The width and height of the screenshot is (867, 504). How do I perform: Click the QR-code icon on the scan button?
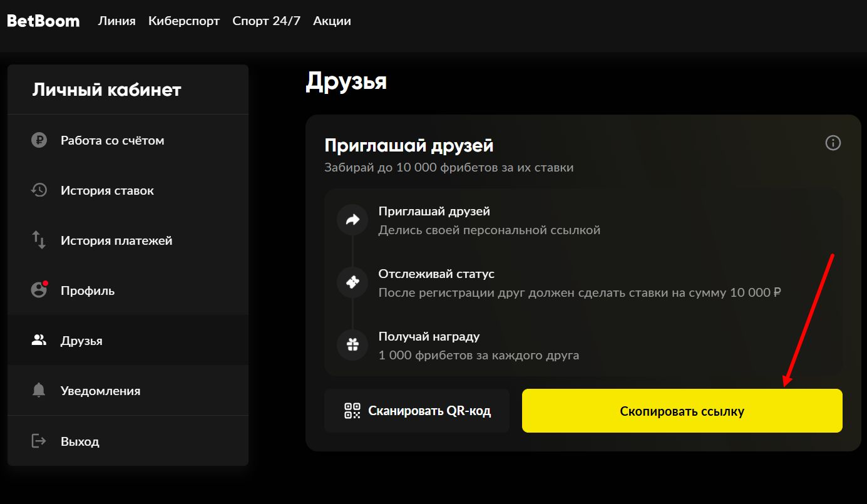[352, 411]
